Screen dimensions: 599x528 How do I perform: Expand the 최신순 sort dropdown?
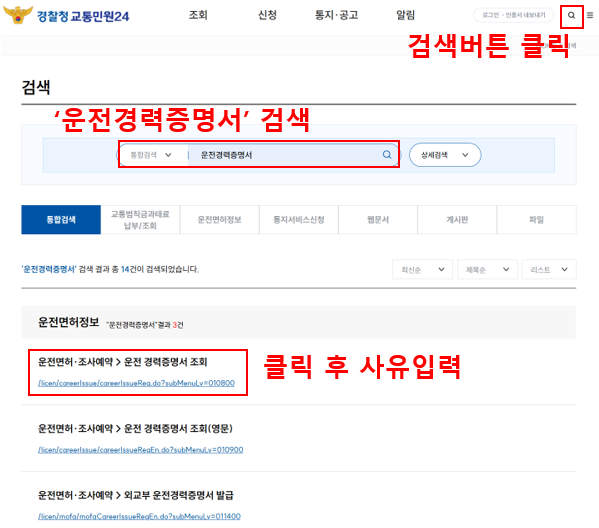[x=423, y=270]
